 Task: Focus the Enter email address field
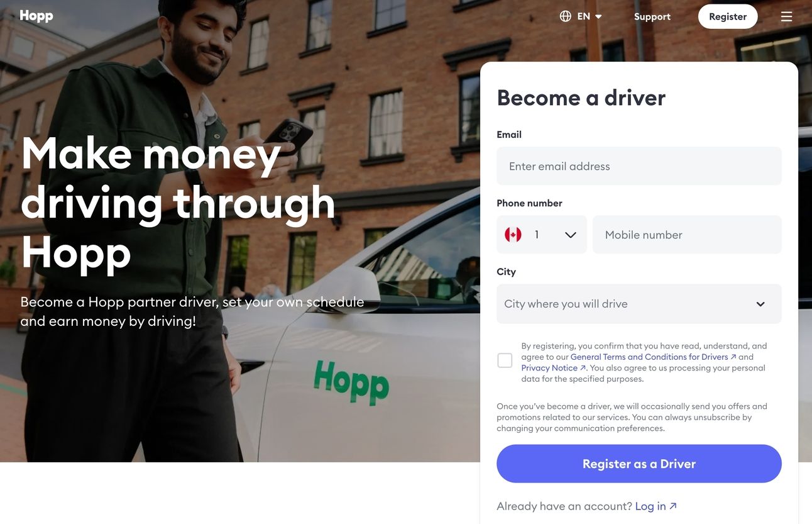tap(639, 166)
